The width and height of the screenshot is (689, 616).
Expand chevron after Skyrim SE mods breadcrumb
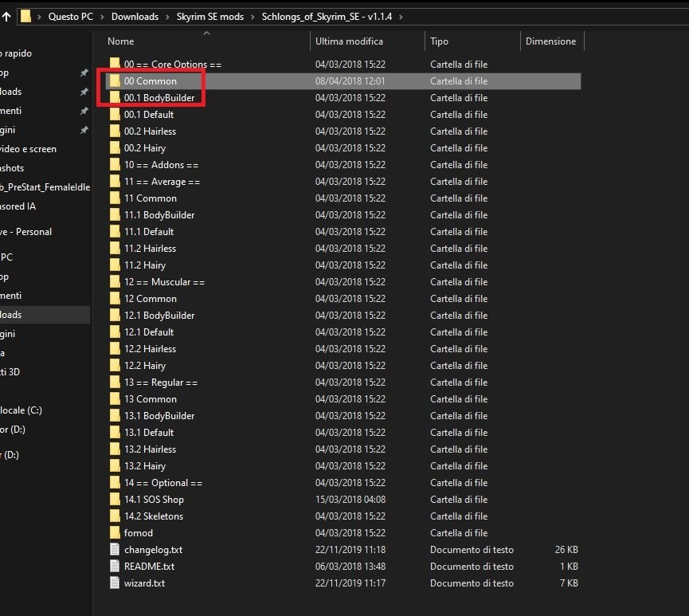253,17
